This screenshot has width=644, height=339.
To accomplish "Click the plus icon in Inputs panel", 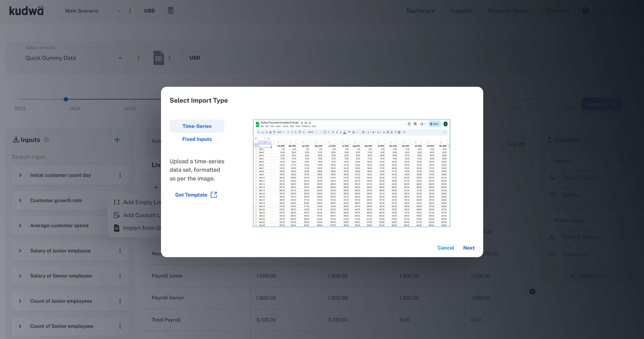I will pyautogui.click(x=117, y=140).
